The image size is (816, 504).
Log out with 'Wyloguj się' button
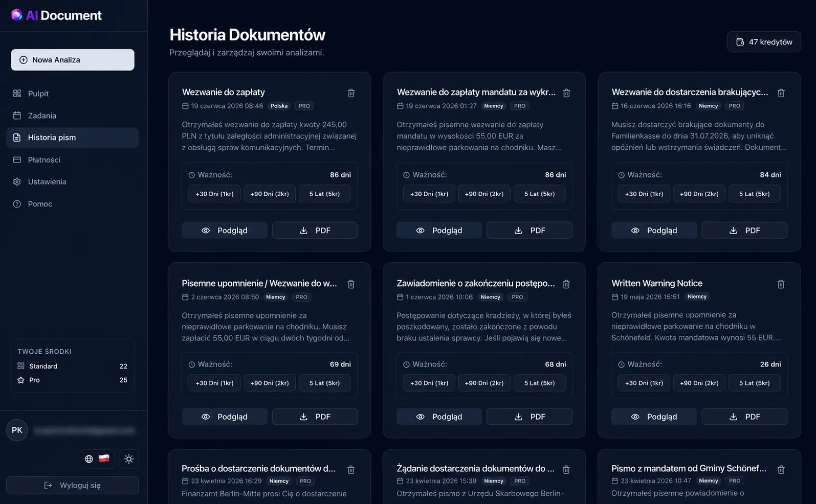72,485
